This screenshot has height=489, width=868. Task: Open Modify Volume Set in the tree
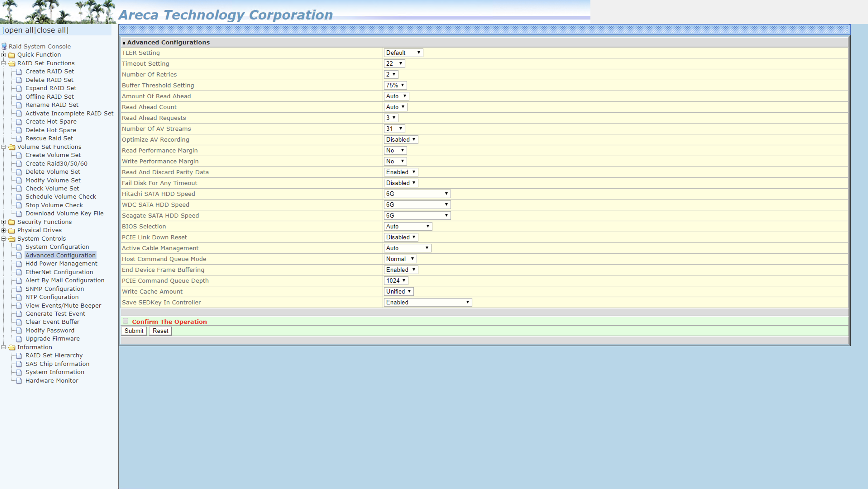pyautogui.click(x=53, y=180)
